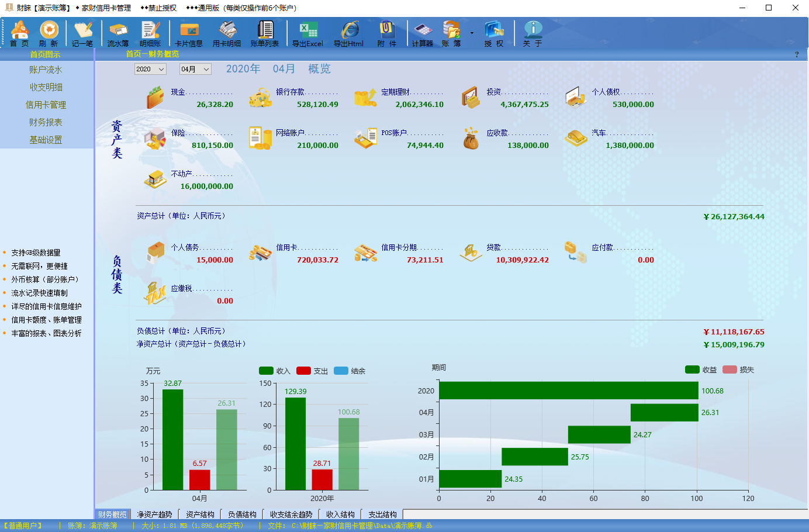Click the 保险 insurance icon

155,138
